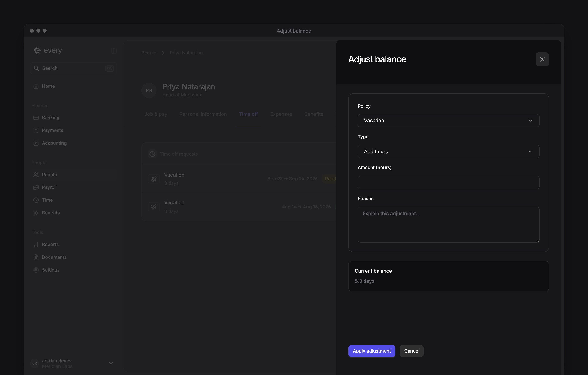
Task: Open the Policy dropdown showing Vacation
Action: pyautogui.click(x=448, y=121)
